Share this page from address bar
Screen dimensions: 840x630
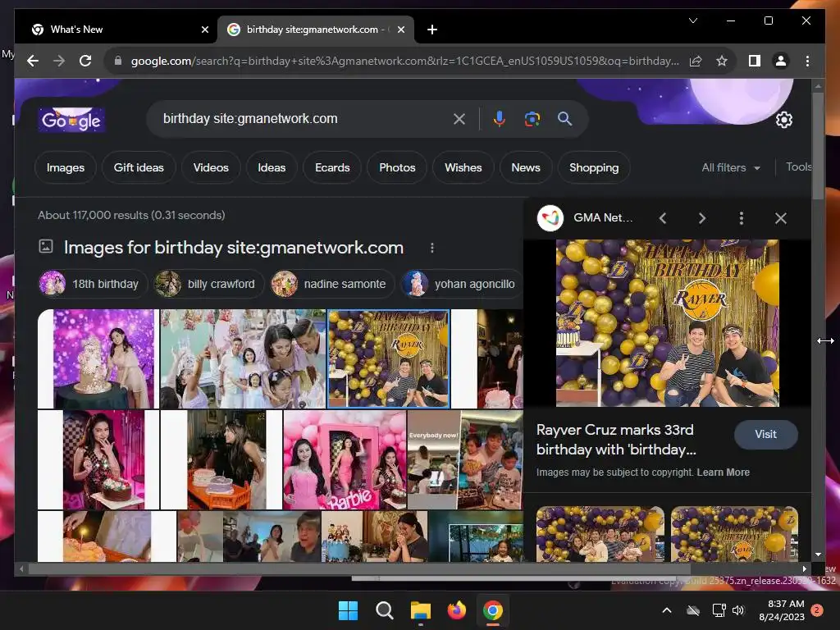[696, 61]
